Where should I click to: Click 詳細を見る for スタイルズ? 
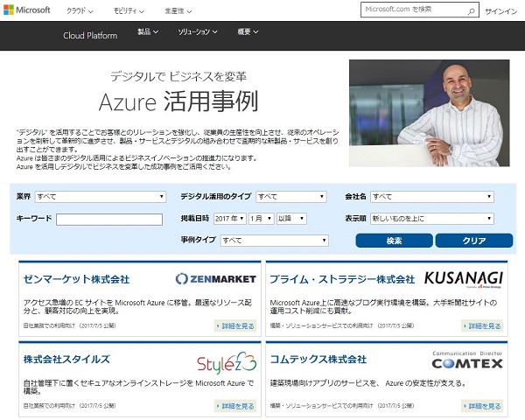pyautogui.click(x=235, y=406)
